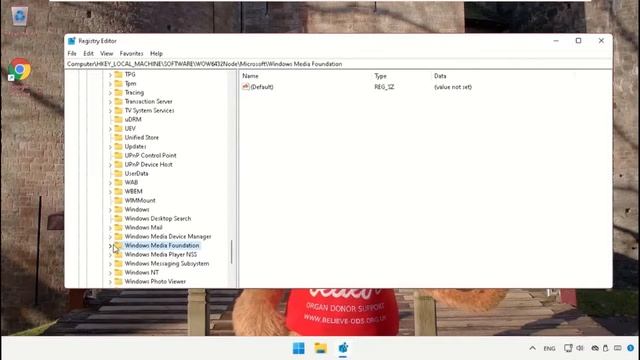Open the View menu
The image size is (640, 360).
pos(107,53)
